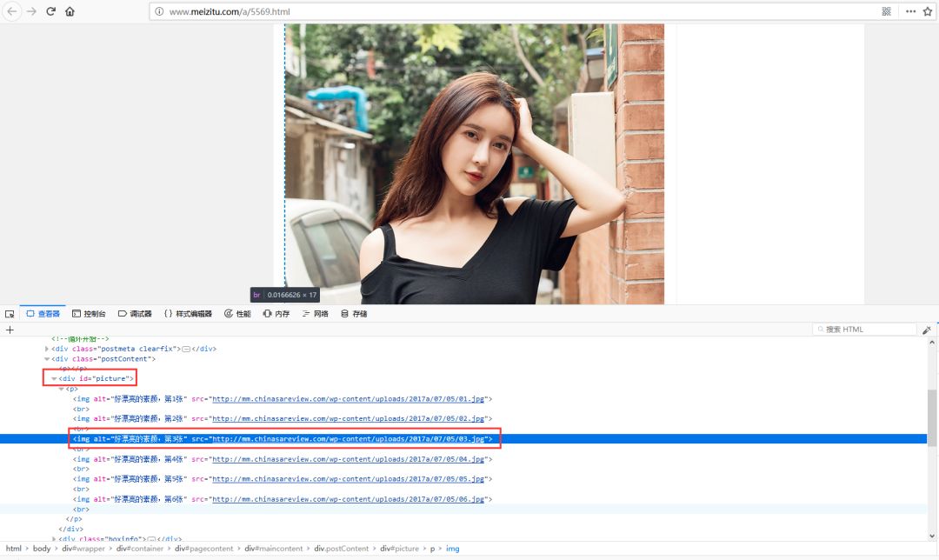Click the markup panel vertical scrollbar thumb
Viewport: 939px width, 560px height.
[x=932, y=417]
